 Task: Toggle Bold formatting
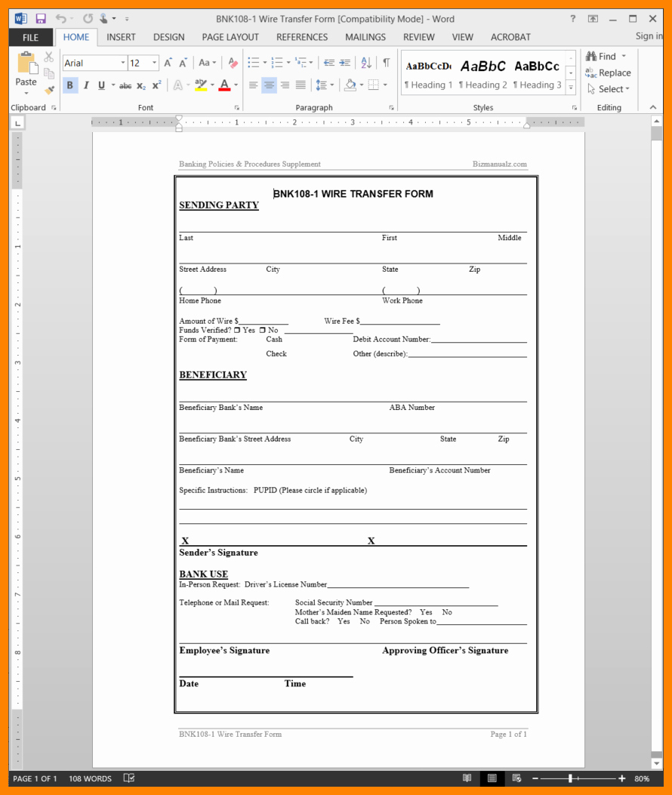coord(70,85)
